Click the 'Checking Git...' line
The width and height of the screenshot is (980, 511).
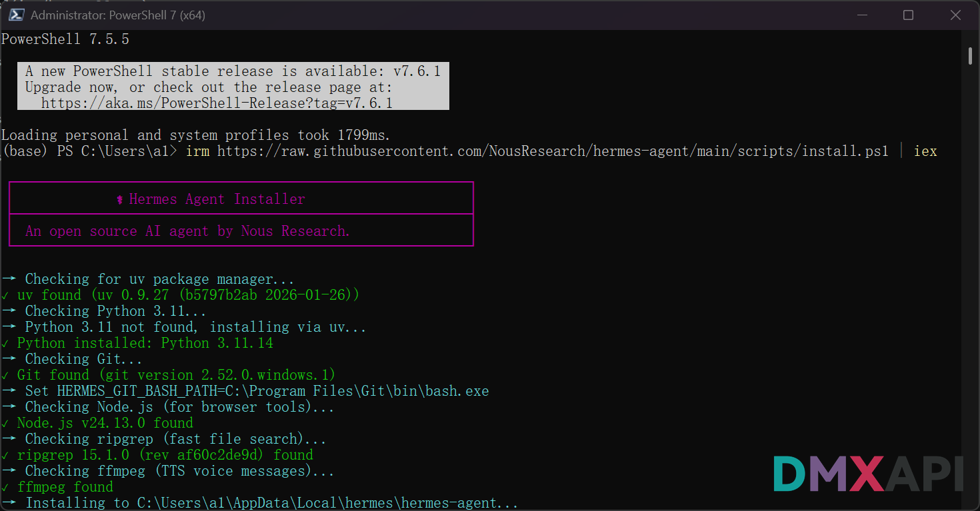[x=72, y=359]
